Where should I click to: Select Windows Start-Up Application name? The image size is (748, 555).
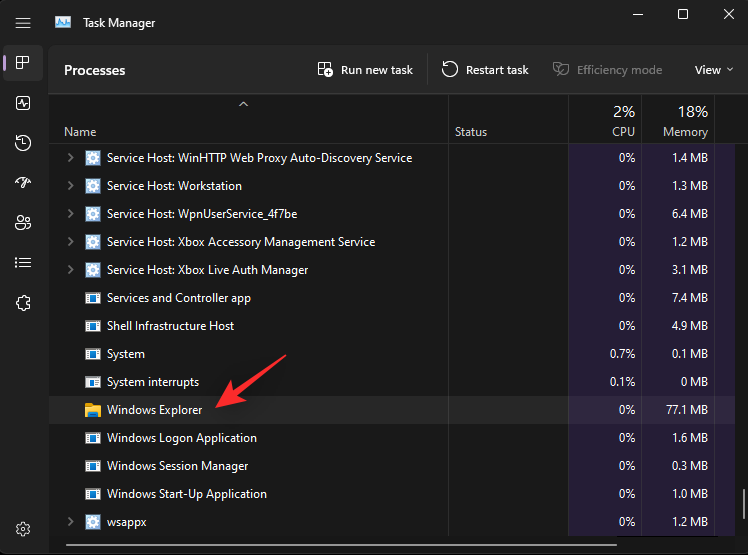[187, 494]
